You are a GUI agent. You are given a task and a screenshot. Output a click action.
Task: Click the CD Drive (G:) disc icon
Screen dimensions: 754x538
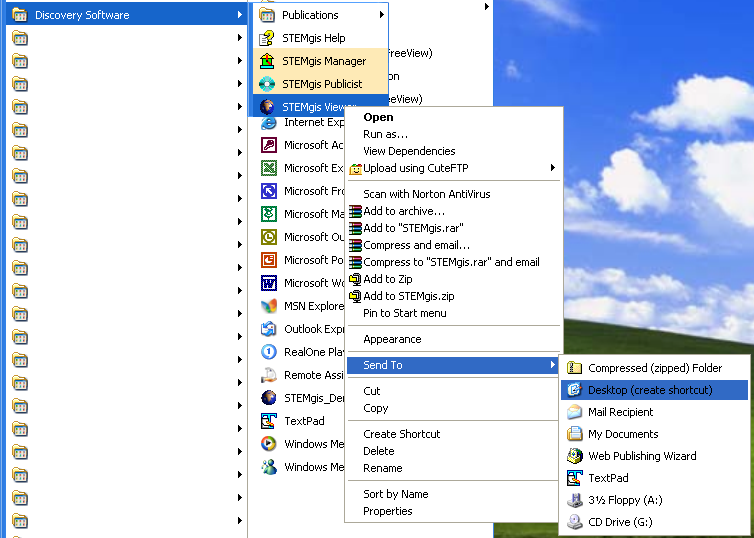[574, 522]
